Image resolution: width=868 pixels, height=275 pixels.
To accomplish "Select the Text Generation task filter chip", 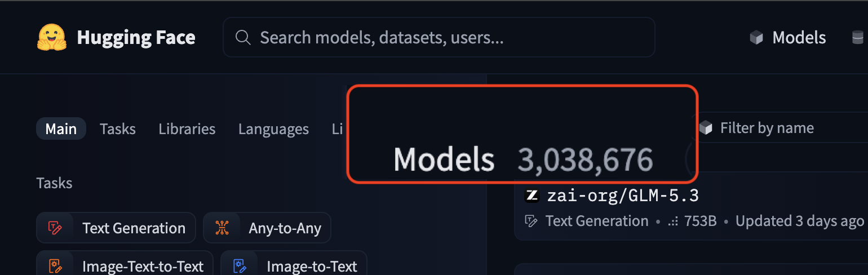I will click(116, 228).
